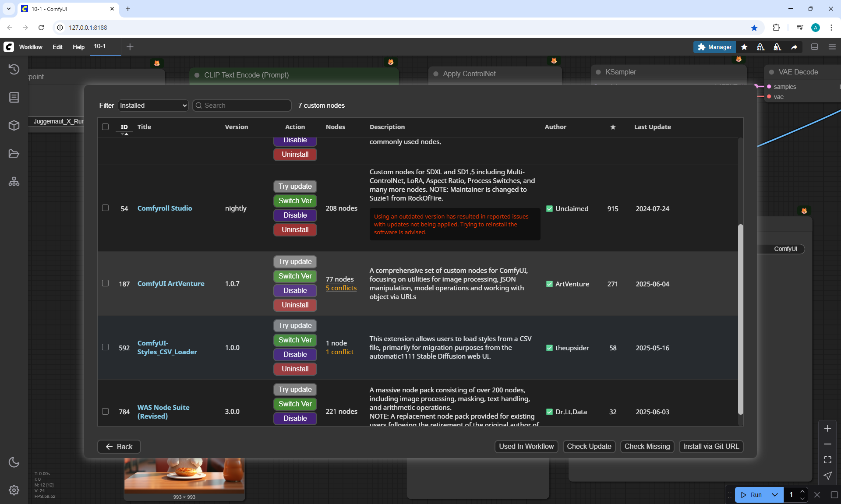Expand the Run button dropdown arrow
The width and height of the screenshot is (841, 504).
pos(774,495)
